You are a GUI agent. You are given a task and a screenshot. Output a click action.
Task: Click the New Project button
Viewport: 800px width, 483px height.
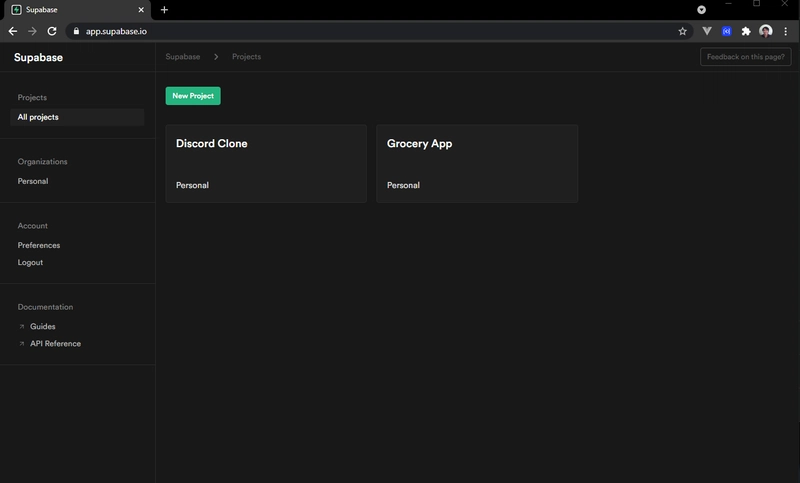(x=193, y=96)
